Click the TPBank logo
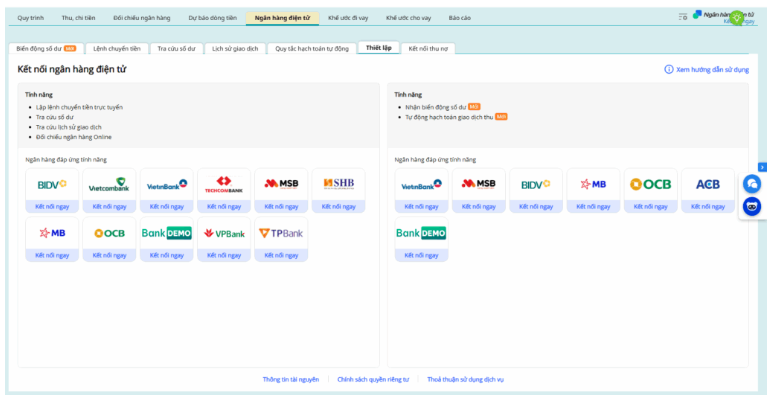 pos(281,233)
